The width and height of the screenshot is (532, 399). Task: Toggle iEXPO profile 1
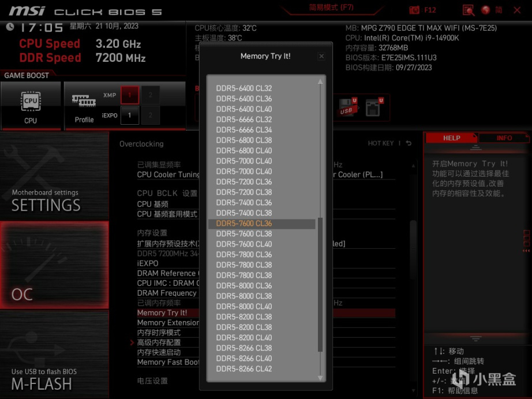click(x=130, y=115)
